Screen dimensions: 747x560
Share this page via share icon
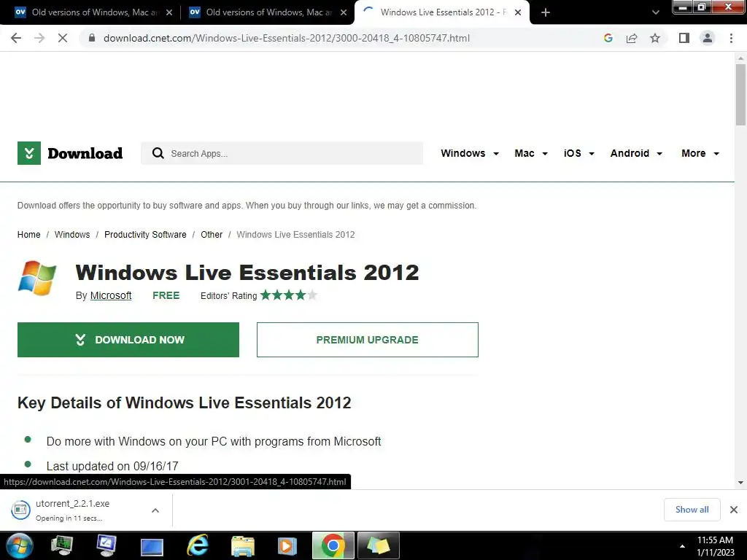pyautogui.click(x=632, y=38)
